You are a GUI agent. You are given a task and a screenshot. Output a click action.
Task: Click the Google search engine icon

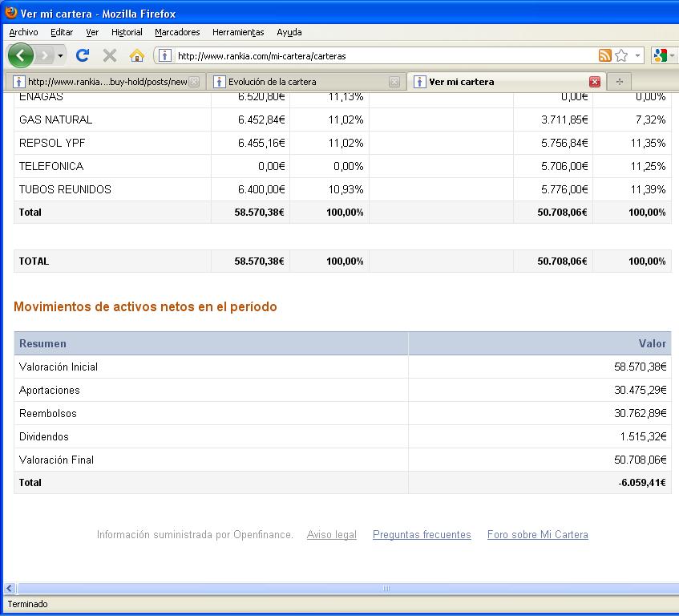pyautogui.click(x=660, y=55)
